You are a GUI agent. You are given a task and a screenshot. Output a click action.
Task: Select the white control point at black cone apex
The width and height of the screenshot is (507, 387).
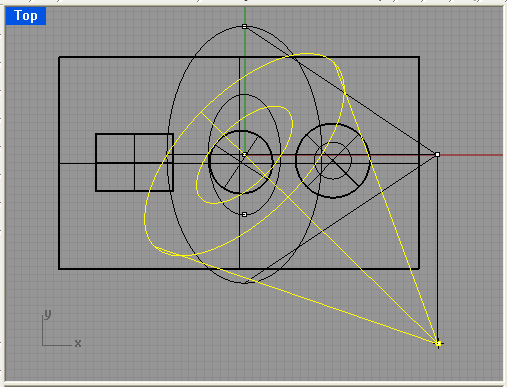437,154
